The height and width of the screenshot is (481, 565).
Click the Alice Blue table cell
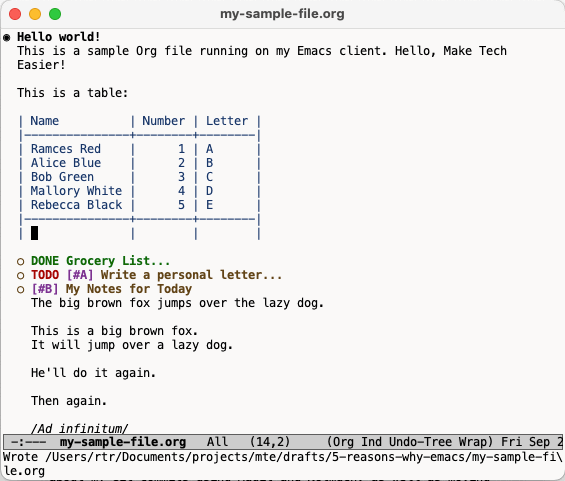(x=66, y=163)
